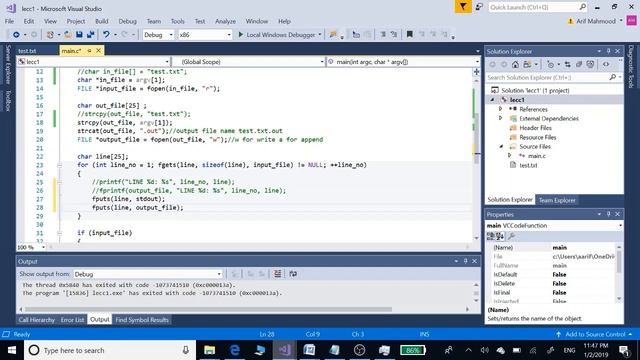Open the Analyze menu
Viewport: 640px width, 360px height.
pyautogui.click(x=225, y=21)
